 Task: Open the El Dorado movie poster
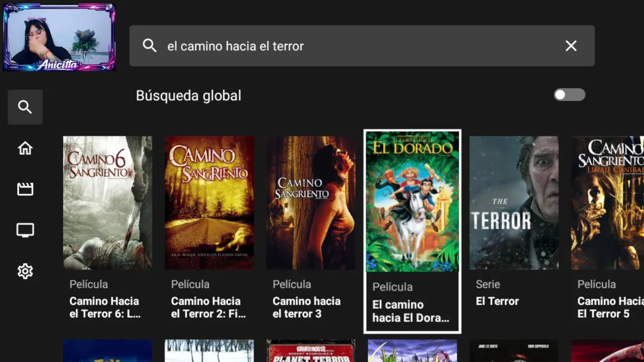click(x=413, y=202)
